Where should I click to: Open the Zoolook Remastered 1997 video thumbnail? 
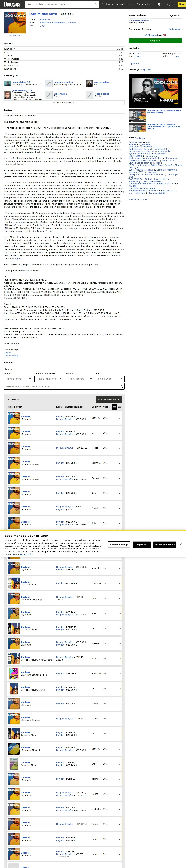(x=137, y=128)
